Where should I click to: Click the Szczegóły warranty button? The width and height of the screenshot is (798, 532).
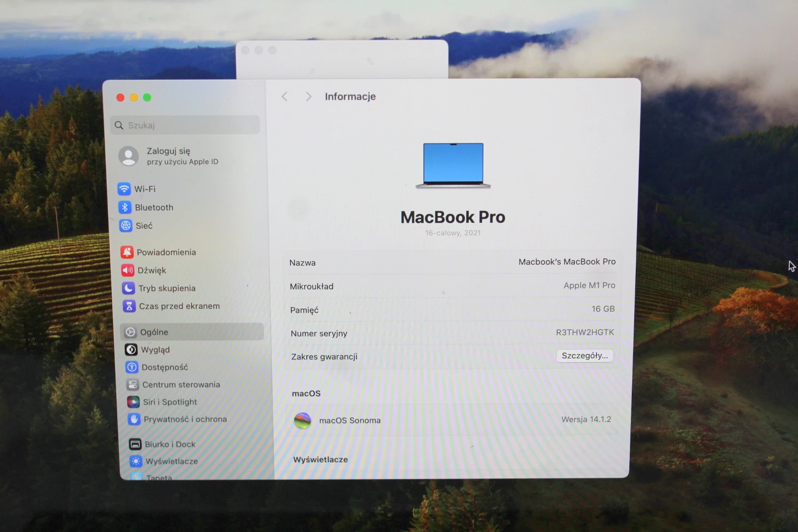click(584, 356)
